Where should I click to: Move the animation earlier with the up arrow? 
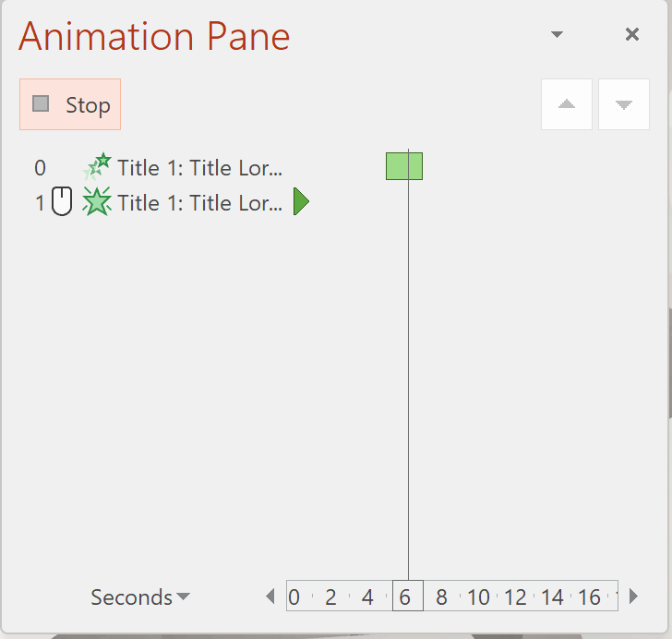567,104
